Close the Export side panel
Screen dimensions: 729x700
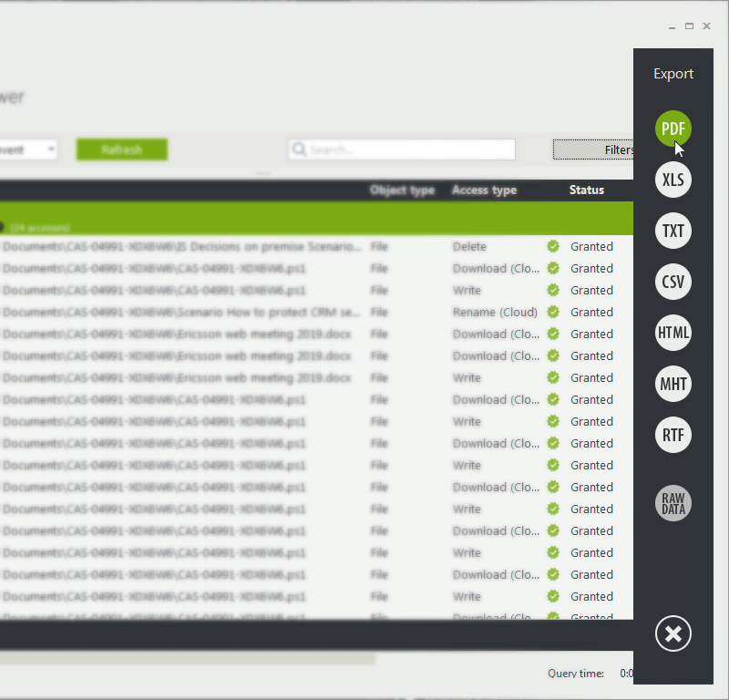pyautogui.click(x=673, y=633)
